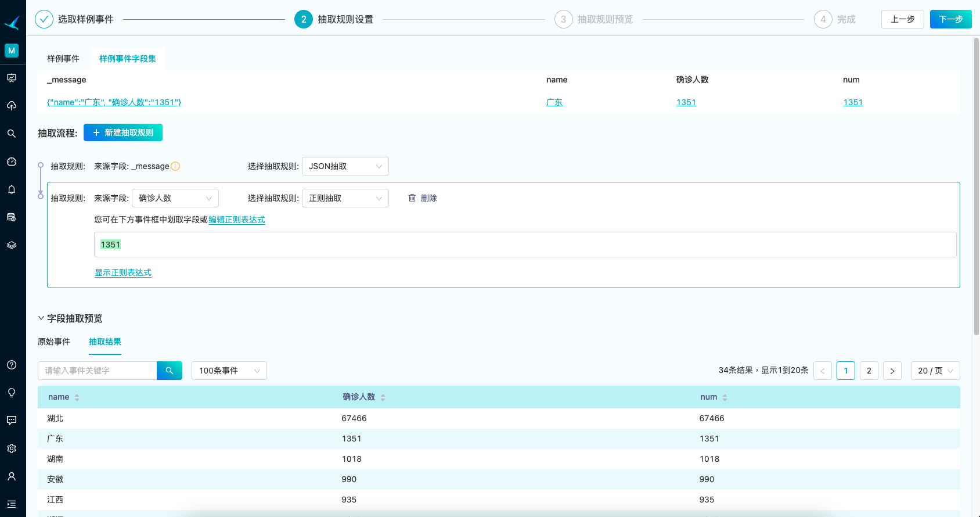The image size is (980, 517).
Task: Open the search magnifier icon in sidebar
Action: click(x=12, y=134)
